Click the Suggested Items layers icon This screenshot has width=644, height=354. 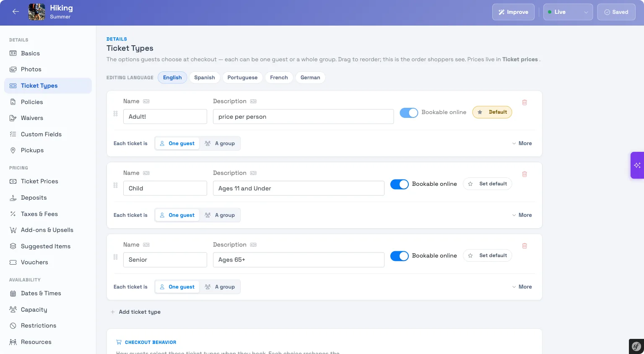(13, 246)
